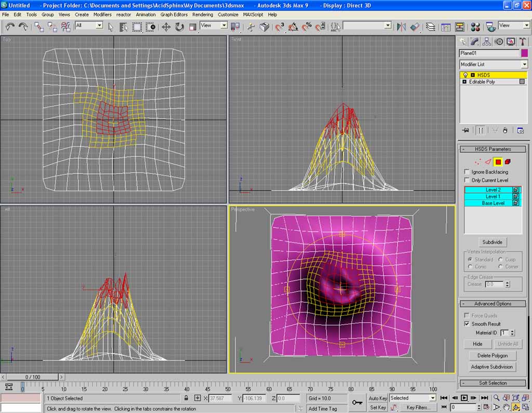Expand the Soft Selection rollout

pos(492,383)
